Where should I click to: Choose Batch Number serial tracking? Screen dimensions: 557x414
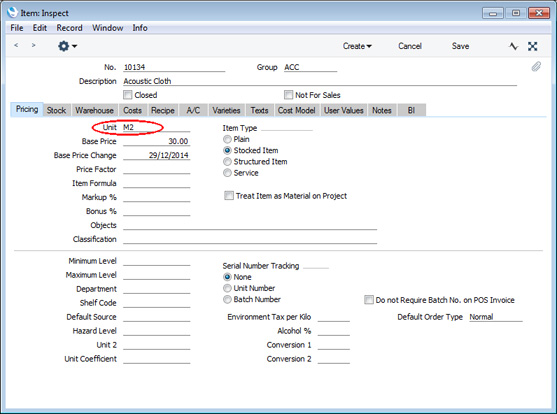click(x=227, y=299)
